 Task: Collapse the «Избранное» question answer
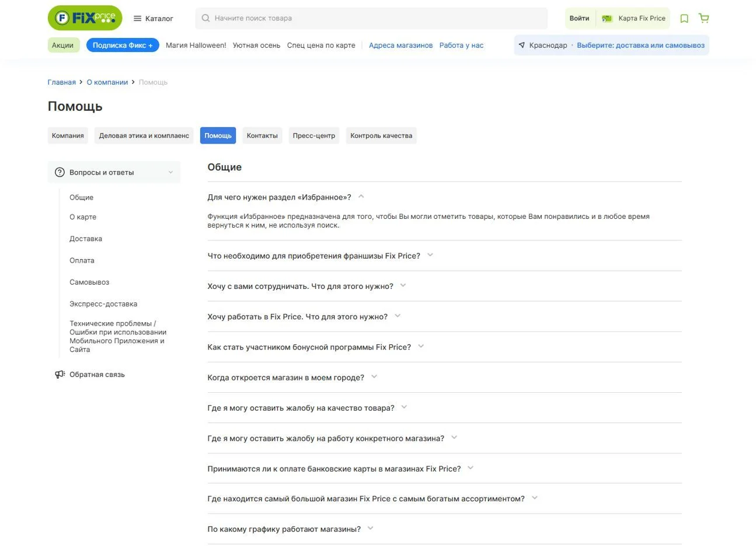click(361, 197)
